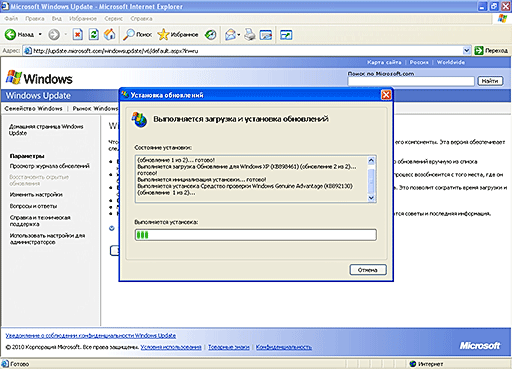This screenshot has width=512, height=369.
Task: Open Домашняя страница Windows Update link
Action: [46, 130]
